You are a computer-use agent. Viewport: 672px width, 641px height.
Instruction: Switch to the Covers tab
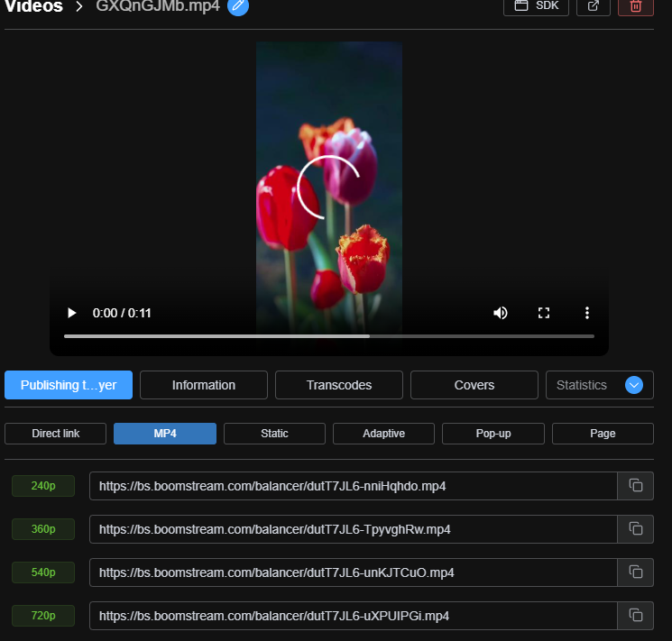tap(474, 385)
